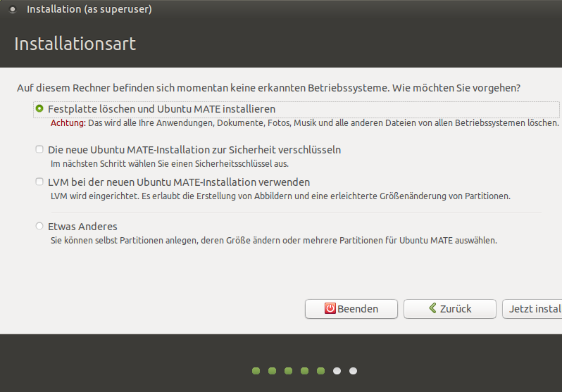The height and width of the screenshot is (392, 562).
Task: Click the first white progress dot
Action: (337, 371)
